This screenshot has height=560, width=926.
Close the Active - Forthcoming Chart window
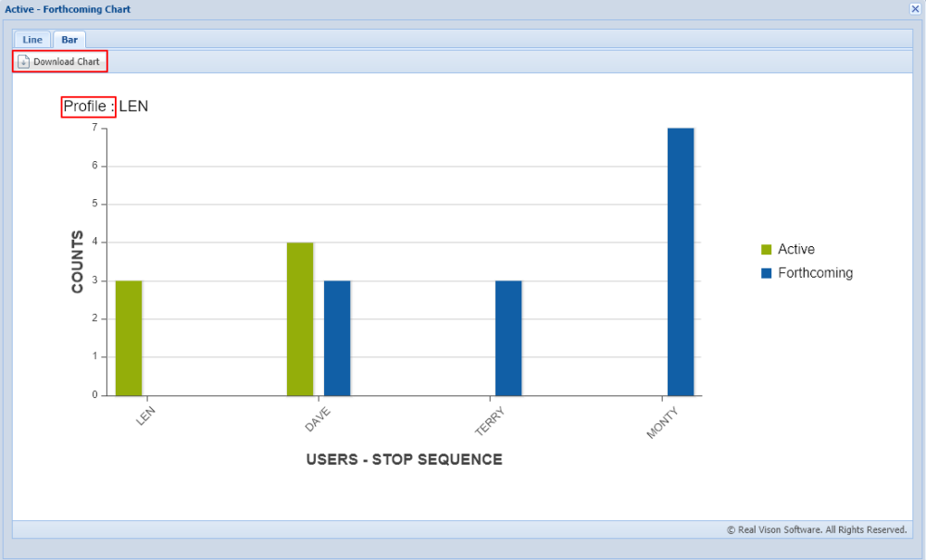click(915, 9)
